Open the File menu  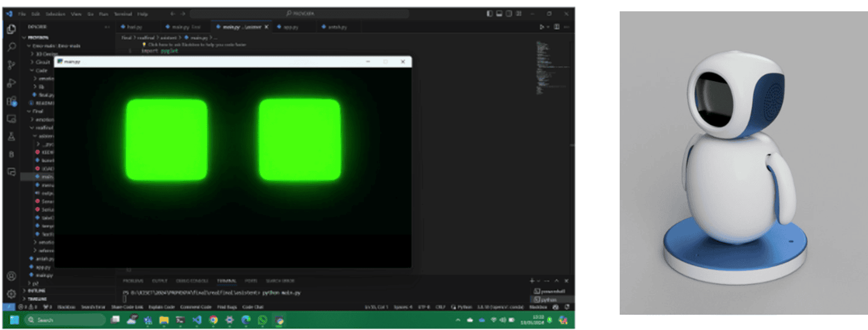tap(22, 14)
